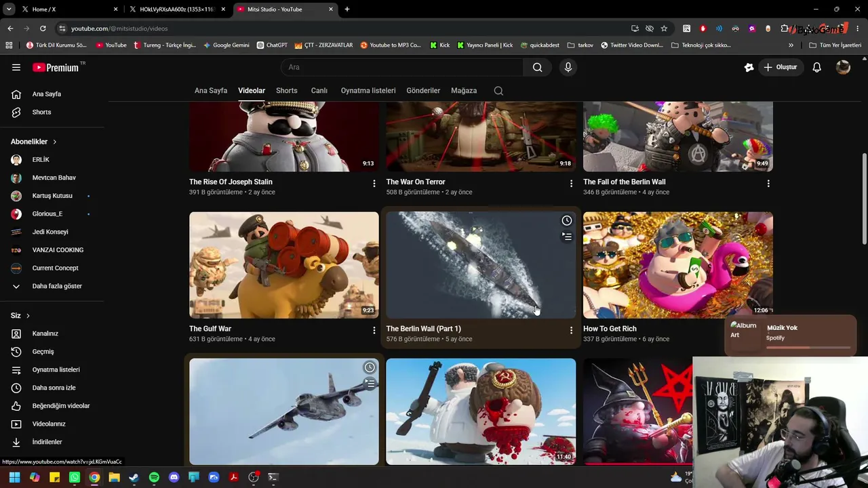
Task: Open the Chrome tab search dropdown
Action: pos(9,9)
